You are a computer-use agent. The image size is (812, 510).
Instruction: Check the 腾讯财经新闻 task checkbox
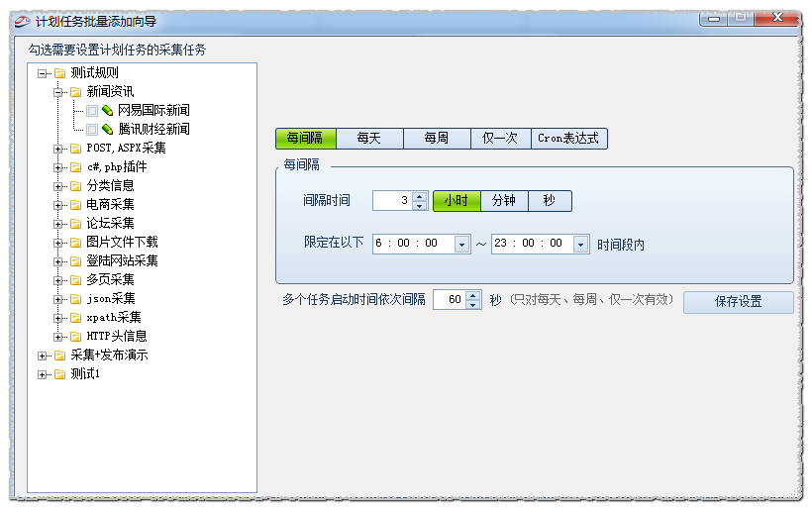[x=92, y=130]
